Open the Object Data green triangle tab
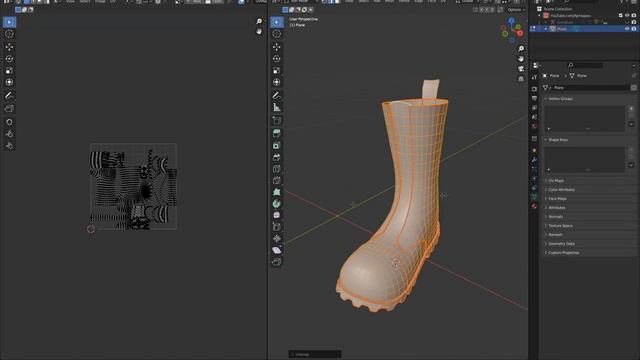The height and width of the screenshot is (360, 640). (534, 197)
